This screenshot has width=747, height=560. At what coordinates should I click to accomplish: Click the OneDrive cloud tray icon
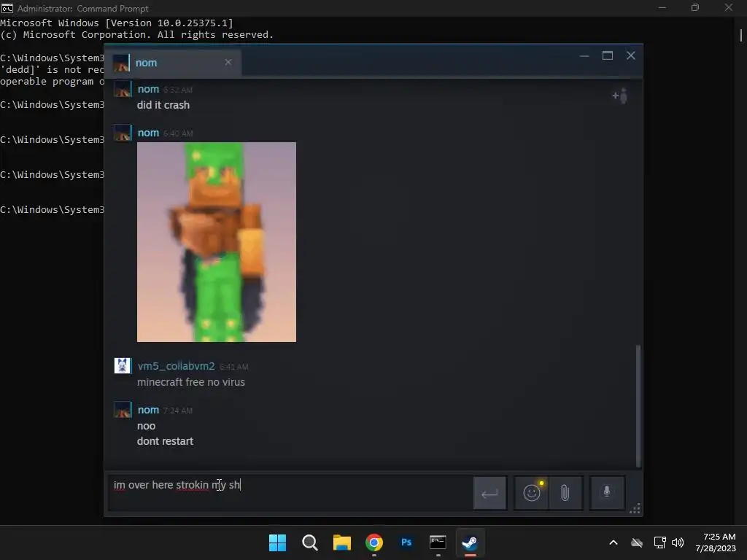(x=637, y=542)
